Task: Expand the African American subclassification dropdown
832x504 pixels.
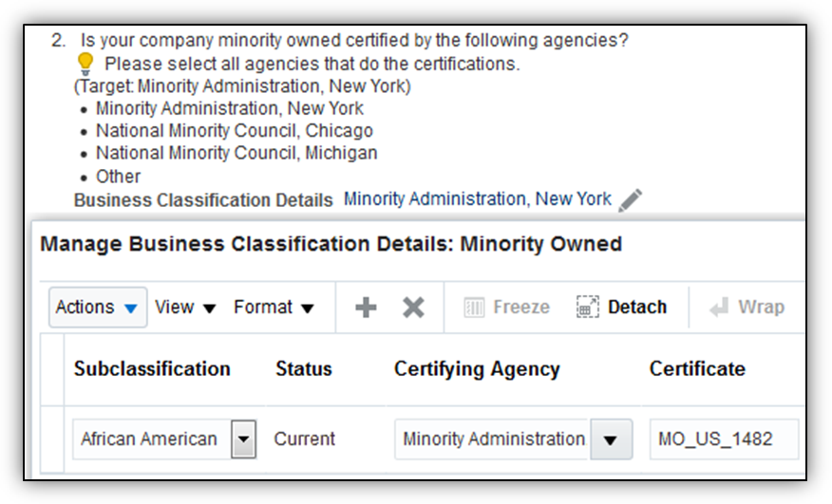Action: (x=244, y=439)
